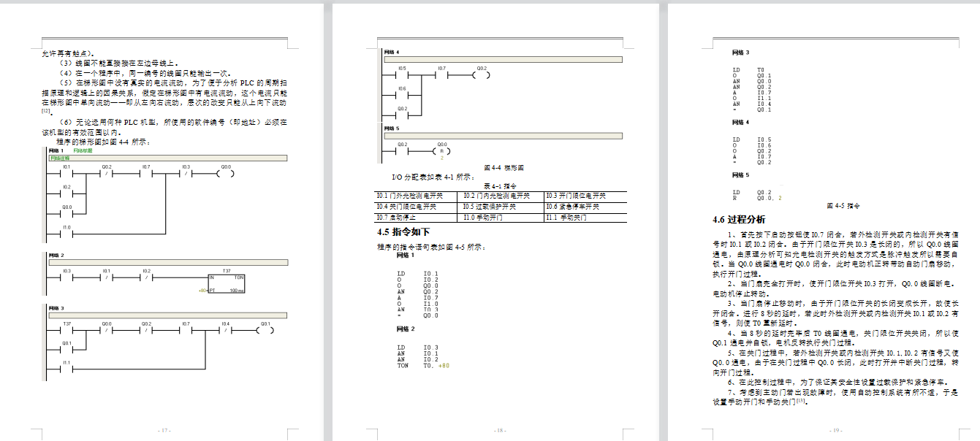980x441 pixels.
Task: Click the "网络 2" label in the instruction list
Action: tap(405, 329)
